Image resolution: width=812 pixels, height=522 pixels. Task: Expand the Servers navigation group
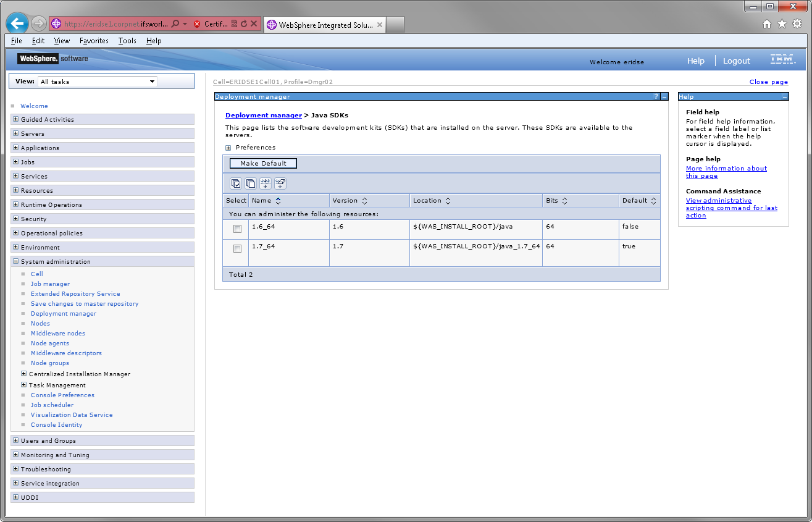pos(16,133)
